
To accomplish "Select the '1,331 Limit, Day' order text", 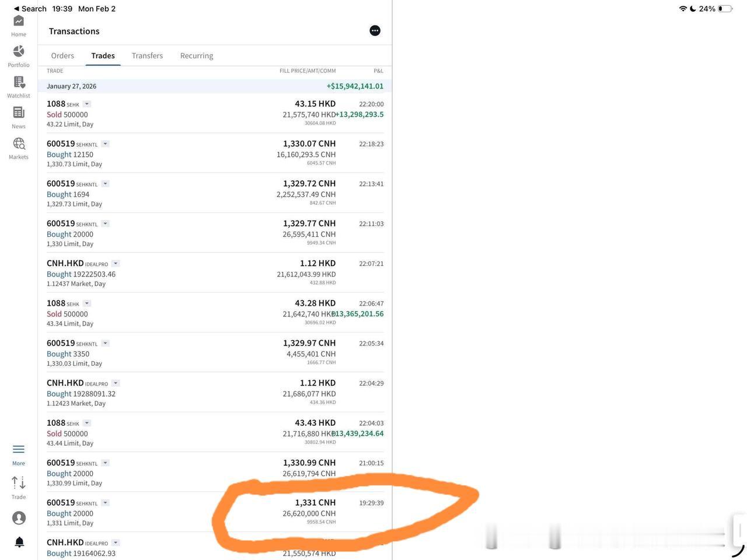I will coord(70,523).
